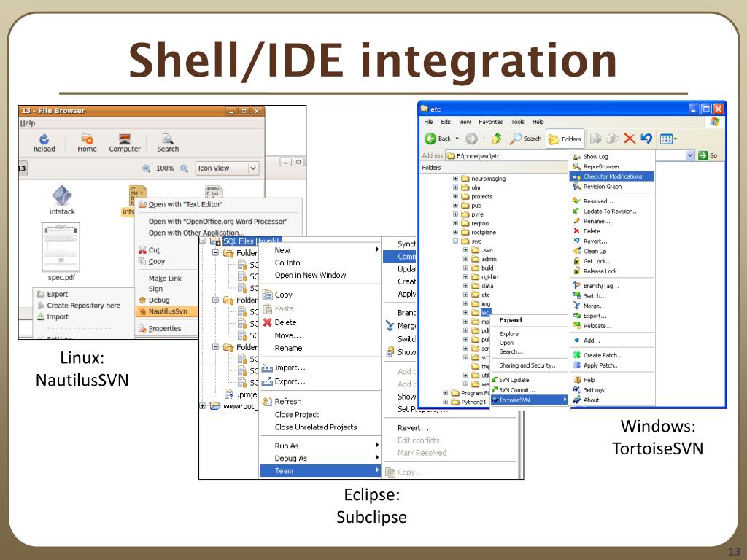
Task: Zoom out with the magnifier left of 100%
Action: (146, 168)
